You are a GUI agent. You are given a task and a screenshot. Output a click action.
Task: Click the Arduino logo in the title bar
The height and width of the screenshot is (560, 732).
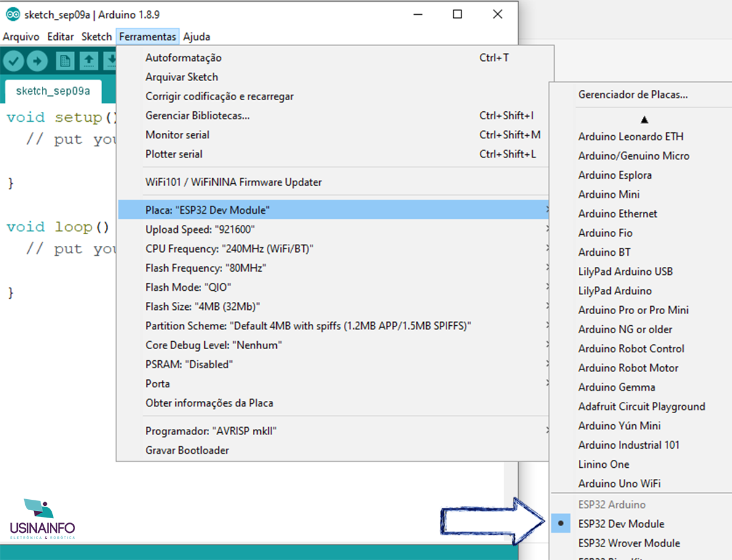pyautogui.click(x=12, y=15)
